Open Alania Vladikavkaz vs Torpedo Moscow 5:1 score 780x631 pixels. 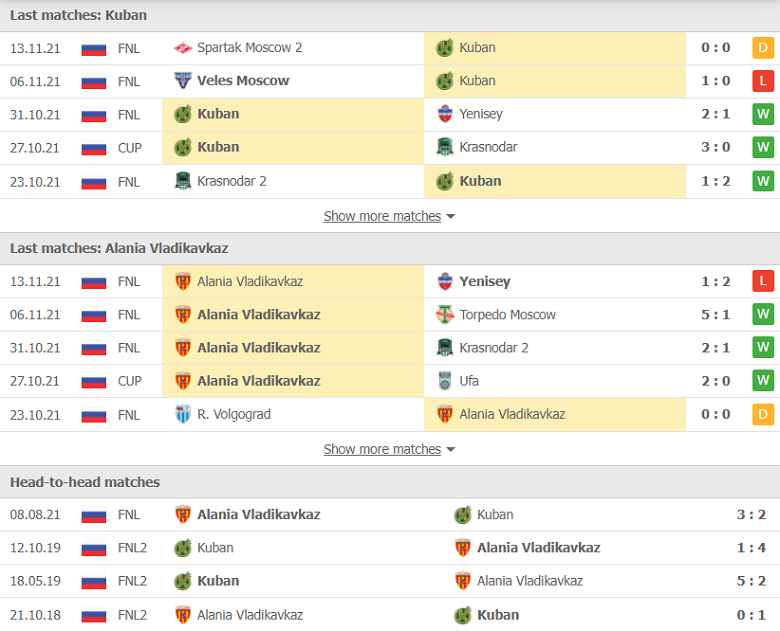(x=715, y=315)
